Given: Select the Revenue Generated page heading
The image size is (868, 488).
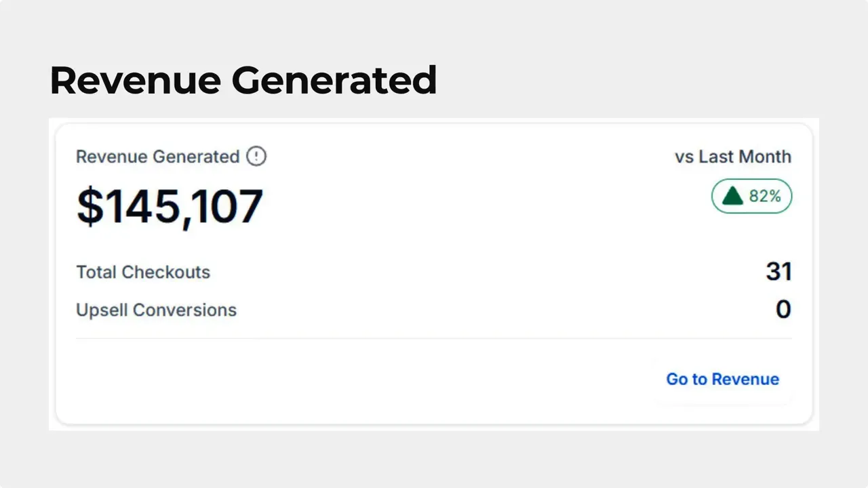Looking at the screenshot, I should coord(243,80).
